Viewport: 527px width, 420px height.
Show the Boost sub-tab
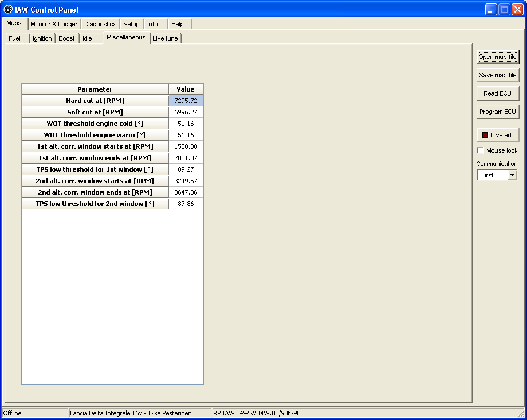[66, 38]
